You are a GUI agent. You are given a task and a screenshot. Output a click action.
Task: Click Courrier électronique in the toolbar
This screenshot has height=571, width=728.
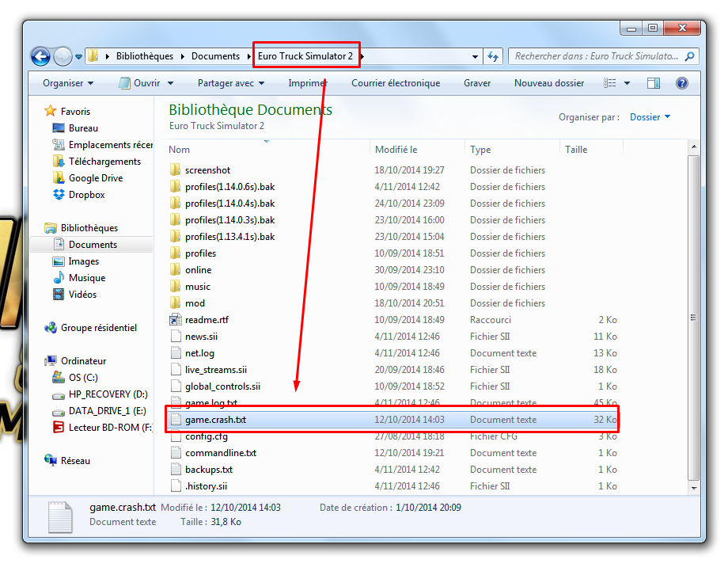(396, 83)
